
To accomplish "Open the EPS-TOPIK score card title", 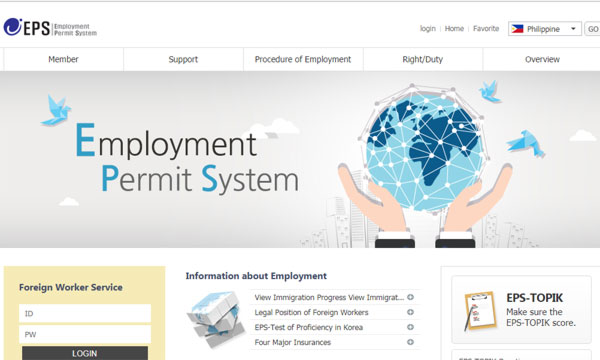I will [x=535, y=298].
